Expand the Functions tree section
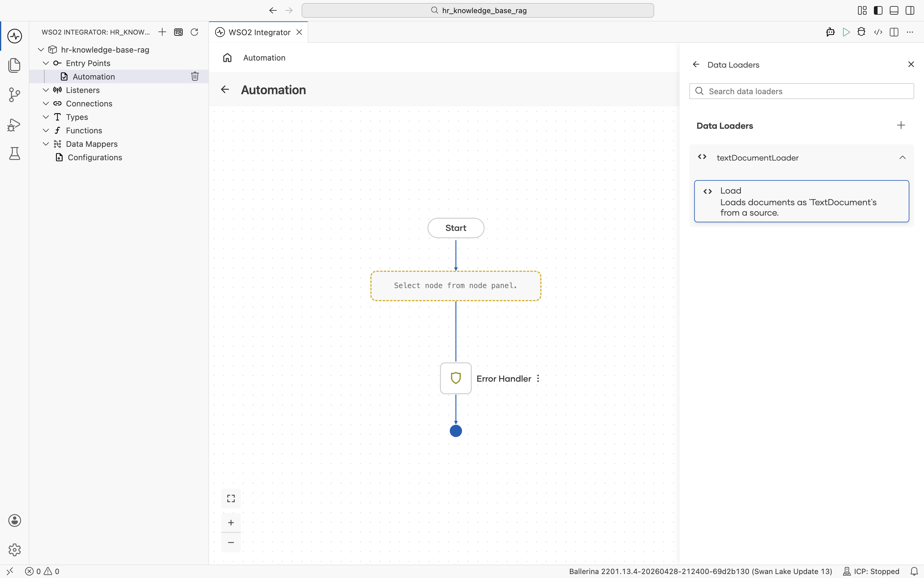This screenshot has height=578, width=924. pyautogui.click(x=46, y=130)
